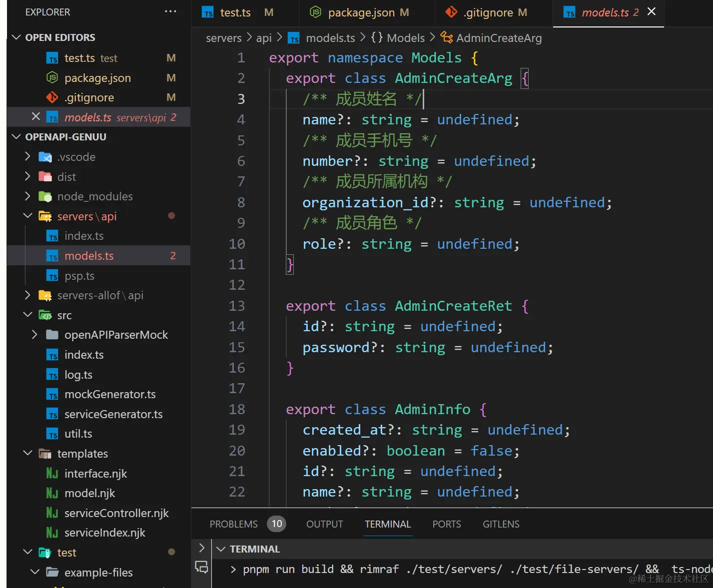
Task: Place cursor on the AdminInfo class name
Action: point(433,409)
